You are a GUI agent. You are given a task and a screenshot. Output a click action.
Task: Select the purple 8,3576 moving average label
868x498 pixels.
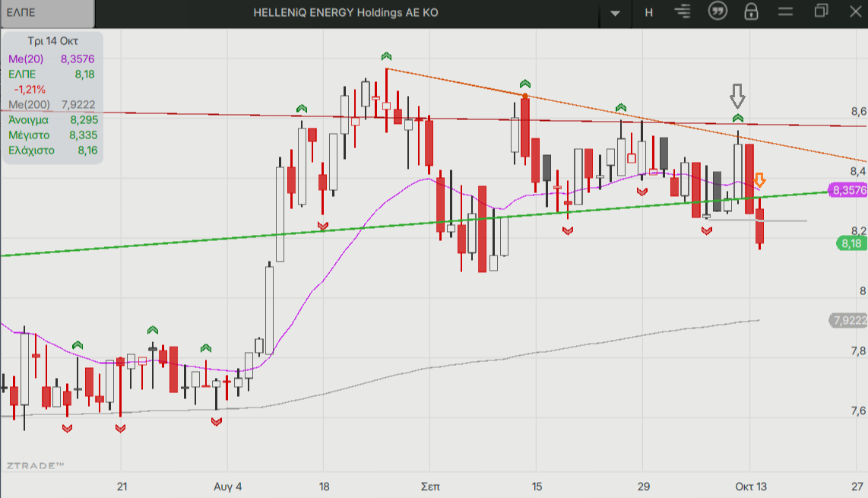pyautogui.click(x=847, y=191)
